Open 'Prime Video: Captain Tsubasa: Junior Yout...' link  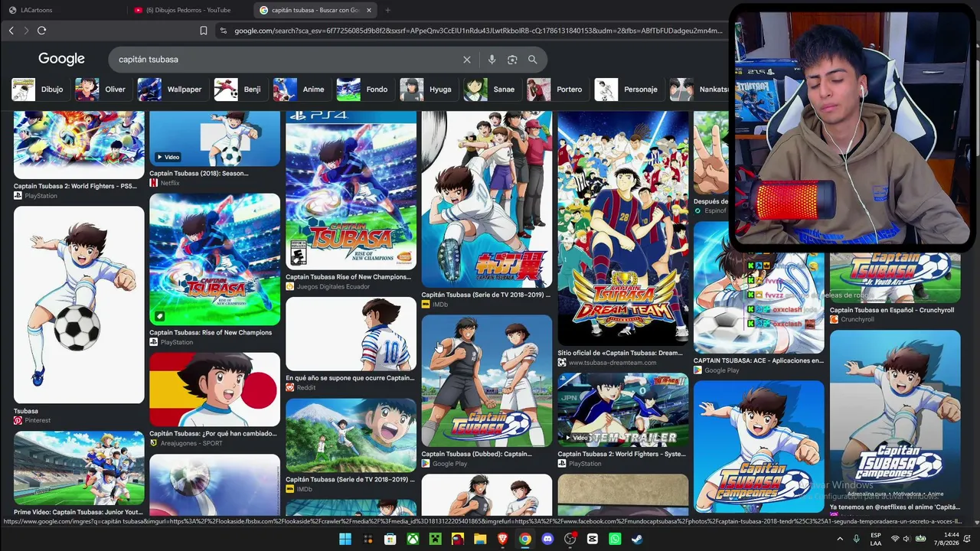[x=78, y=512]
